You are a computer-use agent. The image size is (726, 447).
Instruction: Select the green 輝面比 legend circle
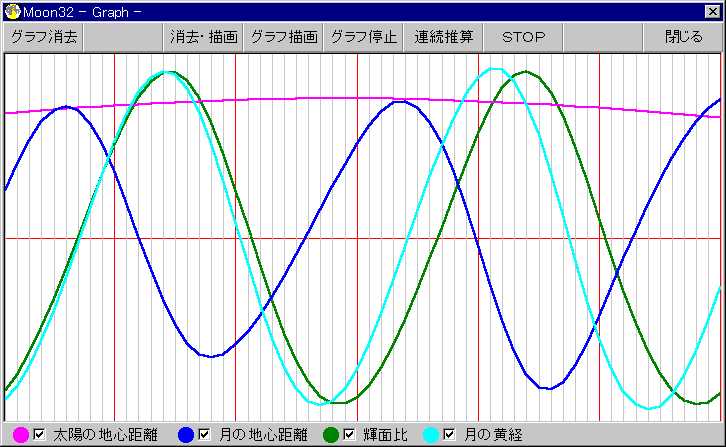pos(331,434)
